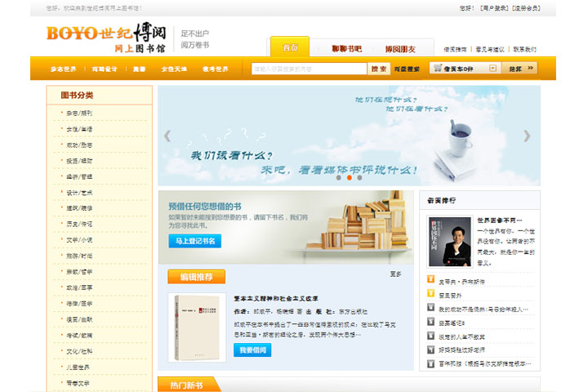Open the 更多 link in editor recommendations

[395, 274]
